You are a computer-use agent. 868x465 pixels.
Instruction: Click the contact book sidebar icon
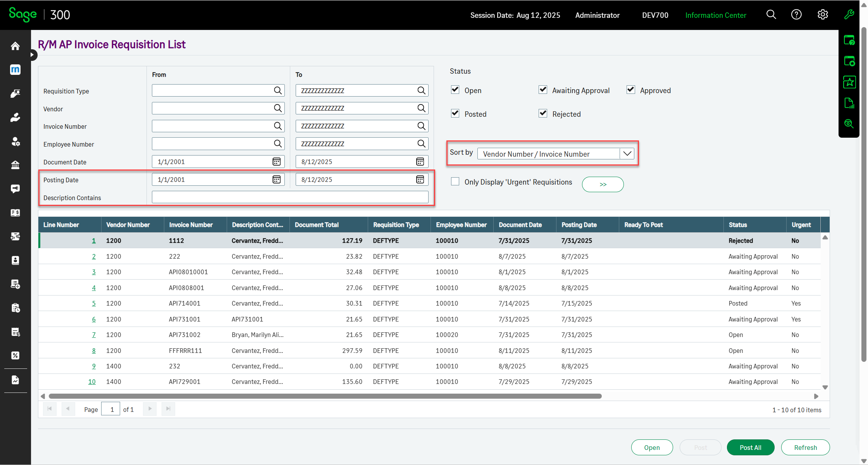click(15, 260)
